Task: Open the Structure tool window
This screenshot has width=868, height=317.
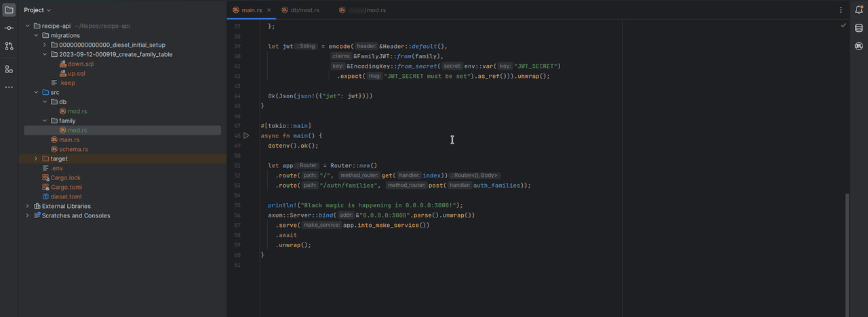Action: (x=9, y=69)
